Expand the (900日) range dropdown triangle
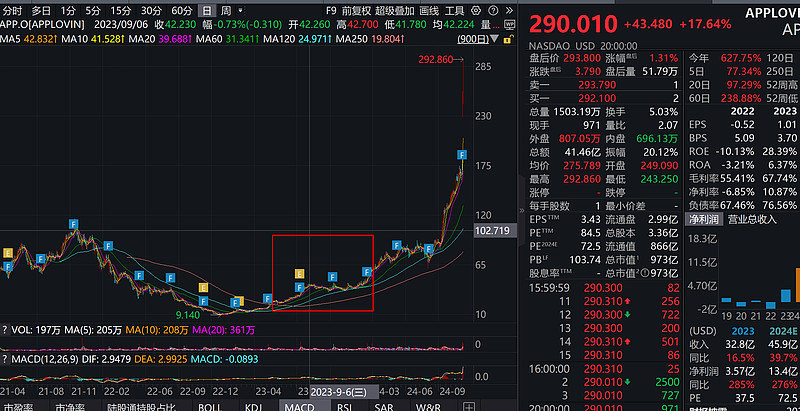800x411 pixels. pyautogui.click(x=494, y=39)
